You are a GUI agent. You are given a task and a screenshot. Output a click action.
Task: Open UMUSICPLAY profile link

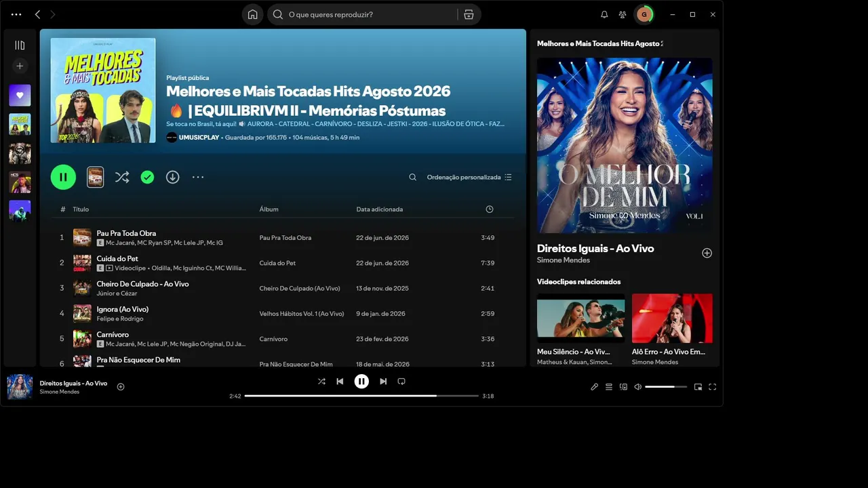pyautogui.click(x=198, y=138)
